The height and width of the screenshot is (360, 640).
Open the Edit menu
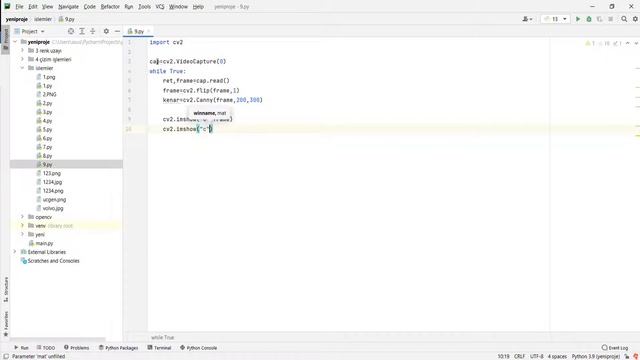(x=33, y=7)
